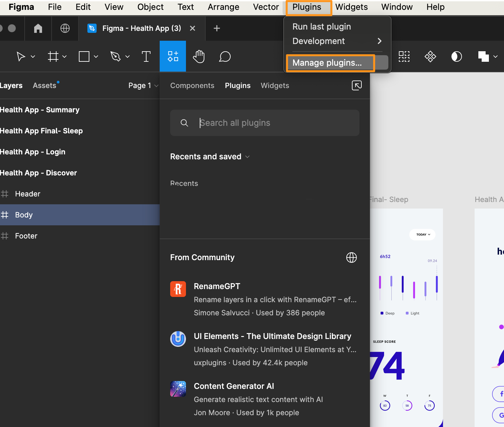Viewport: 504px width, 427px height.
Task: Open the Widgets menu
Action: tap(352, 7)
